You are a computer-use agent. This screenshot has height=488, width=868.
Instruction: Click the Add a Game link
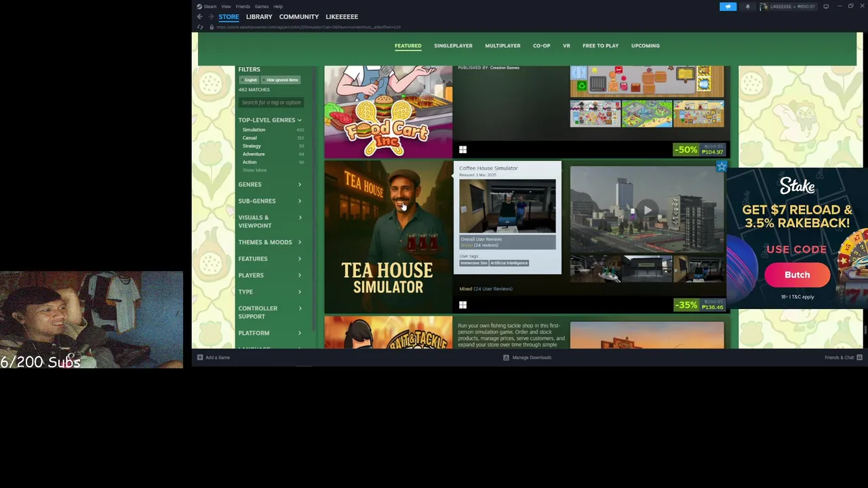(x=218, y=357)
